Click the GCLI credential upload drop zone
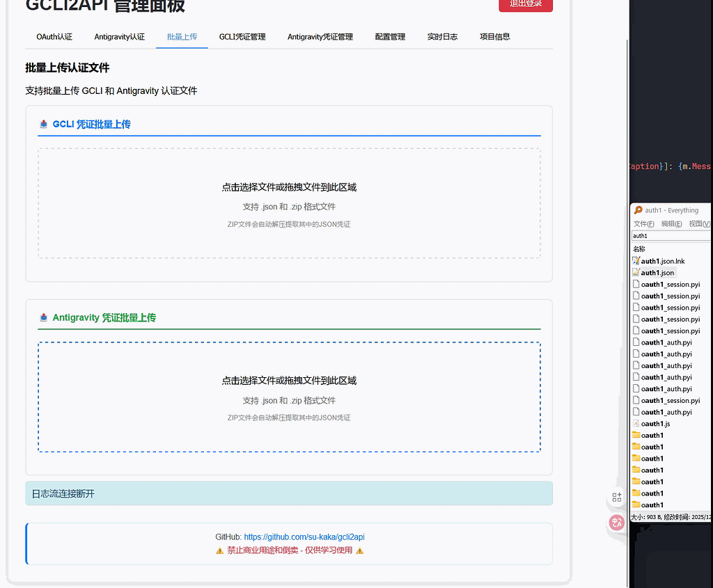The image size is (713, 588). point(289,203)
